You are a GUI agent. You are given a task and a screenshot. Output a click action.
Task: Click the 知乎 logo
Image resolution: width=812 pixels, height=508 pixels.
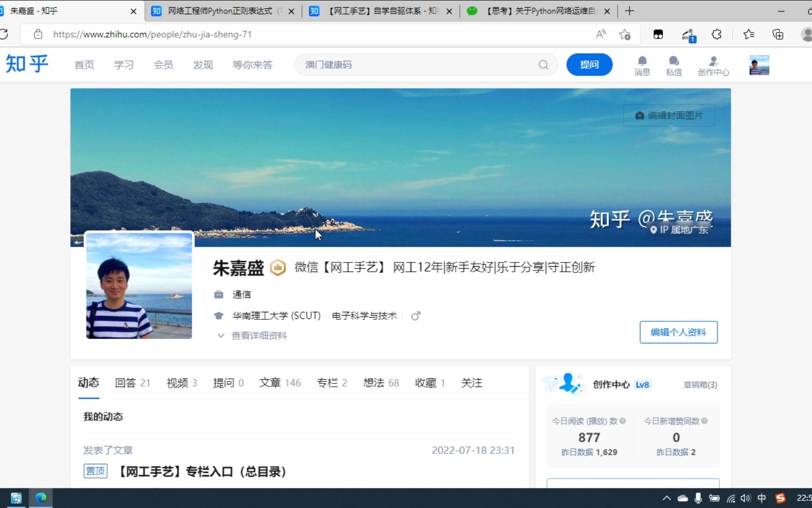click(x=27, y=64)
